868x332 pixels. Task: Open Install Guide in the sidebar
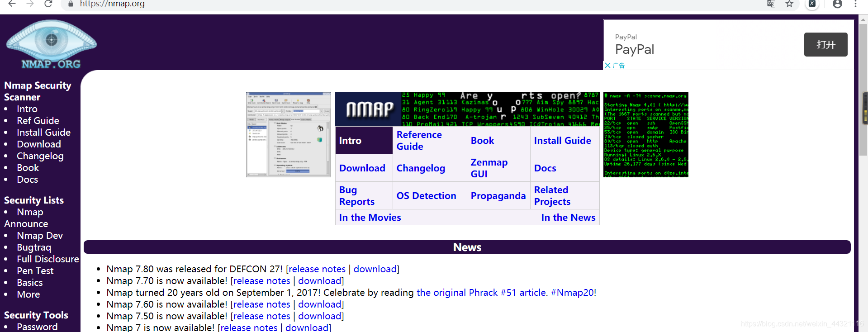pyautogui.click(x=43, y=133)
